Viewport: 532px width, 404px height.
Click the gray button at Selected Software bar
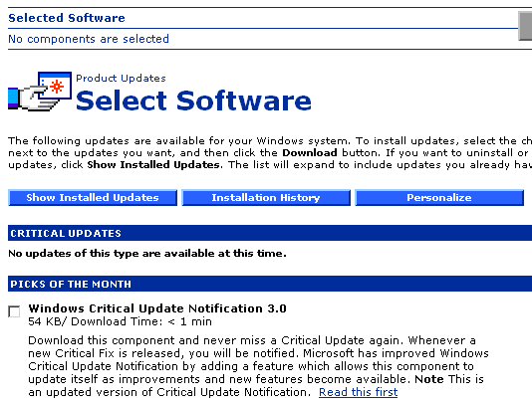[525, 26]
